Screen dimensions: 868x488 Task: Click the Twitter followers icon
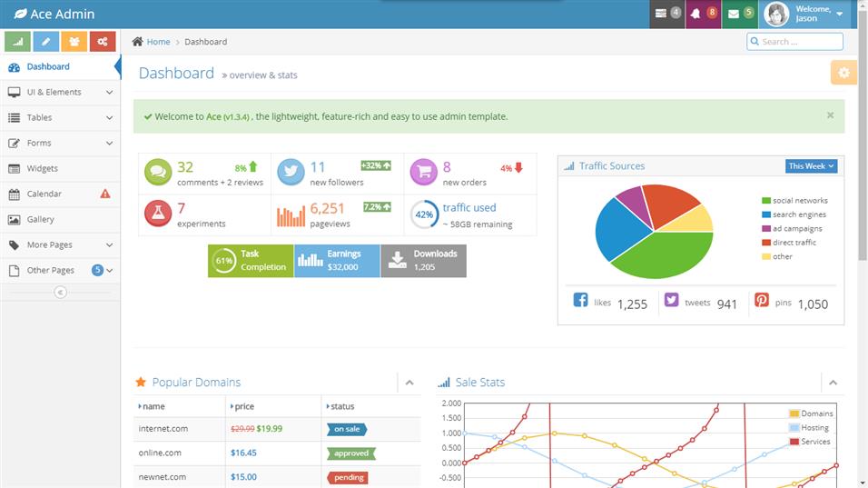click(291, 172)
